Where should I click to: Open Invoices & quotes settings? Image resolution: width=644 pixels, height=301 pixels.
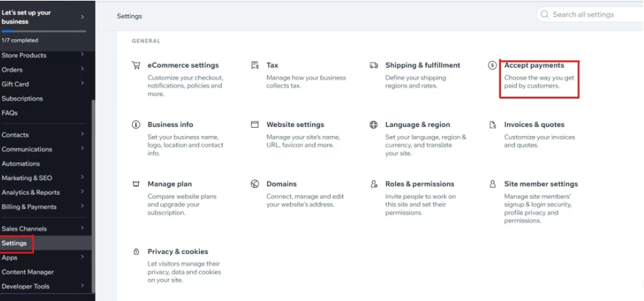[534, 125]
